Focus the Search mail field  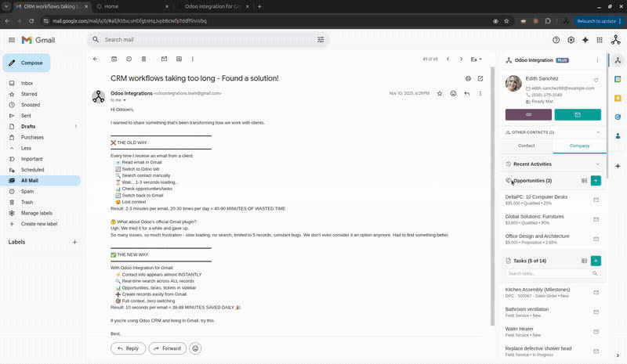[x=208, y=40]
